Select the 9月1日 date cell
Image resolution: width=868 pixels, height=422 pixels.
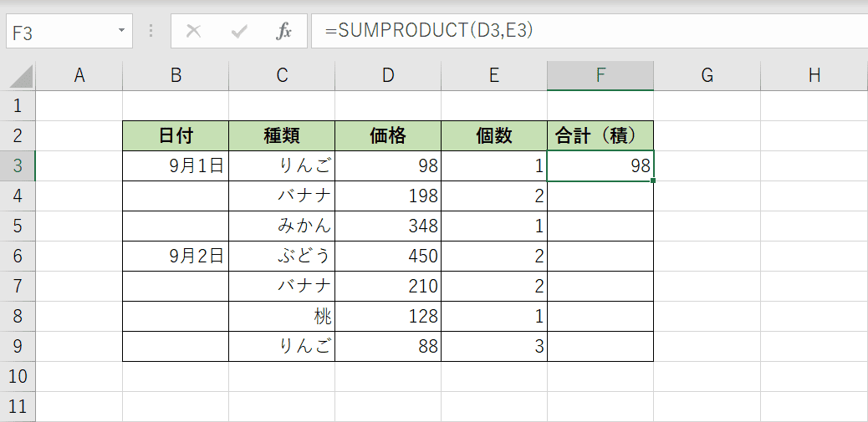176,166
